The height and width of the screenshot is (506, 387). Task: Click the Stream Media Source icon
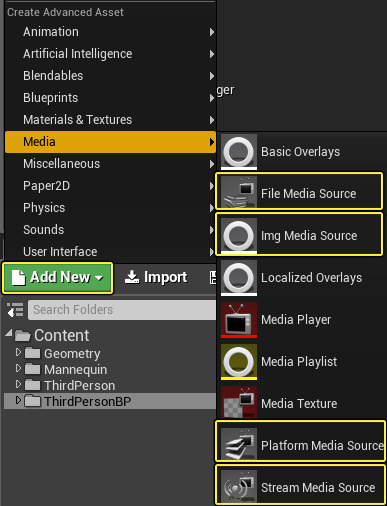click(239, 486)
